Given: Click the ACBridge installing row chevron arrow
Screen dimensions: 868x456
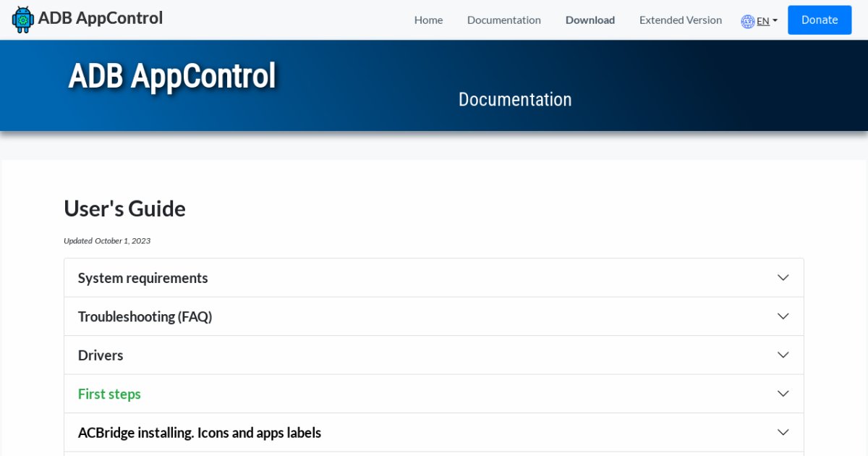Looking at the screenshot, I should [x=783, y=433].
